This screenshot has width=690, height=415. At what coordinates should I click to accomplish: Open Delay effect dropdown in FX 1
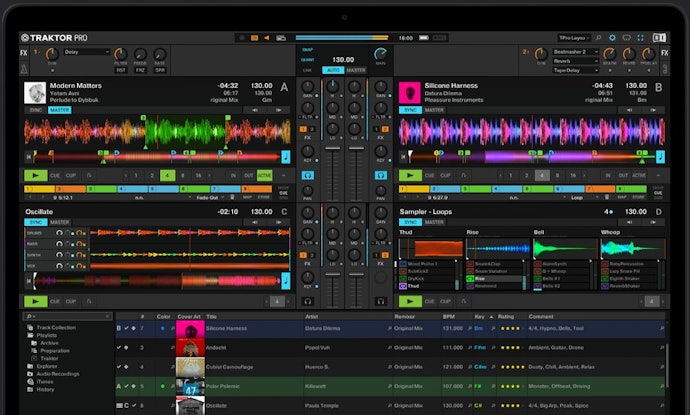click(86, 52)
